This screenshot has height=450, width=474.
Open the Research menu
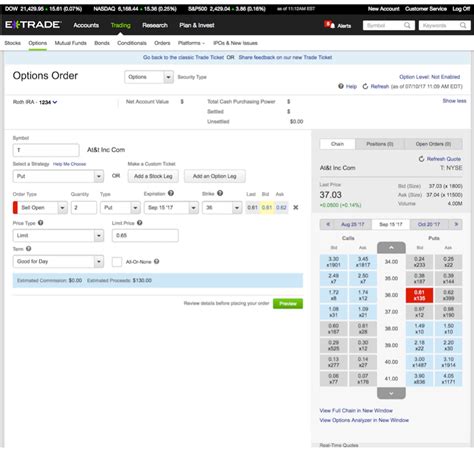pyautogui.click(x=155, y=25)
